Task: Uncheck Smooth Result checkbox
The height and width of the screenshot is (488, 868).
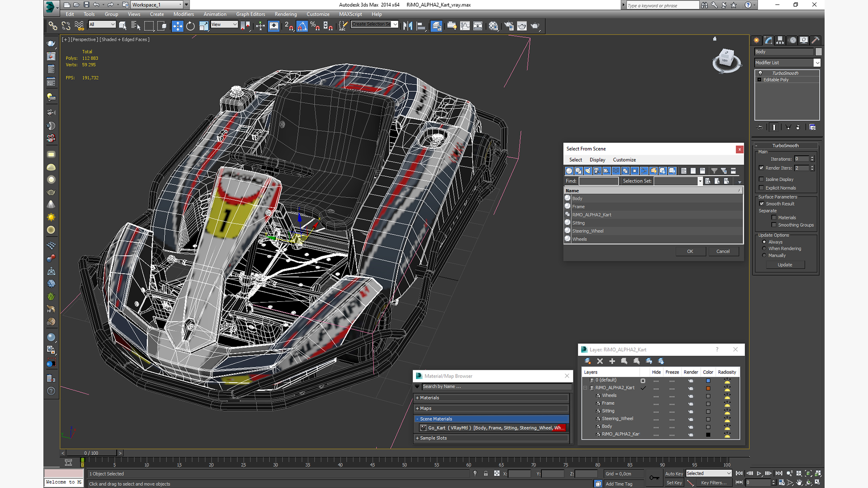Action: pos(762,204)
